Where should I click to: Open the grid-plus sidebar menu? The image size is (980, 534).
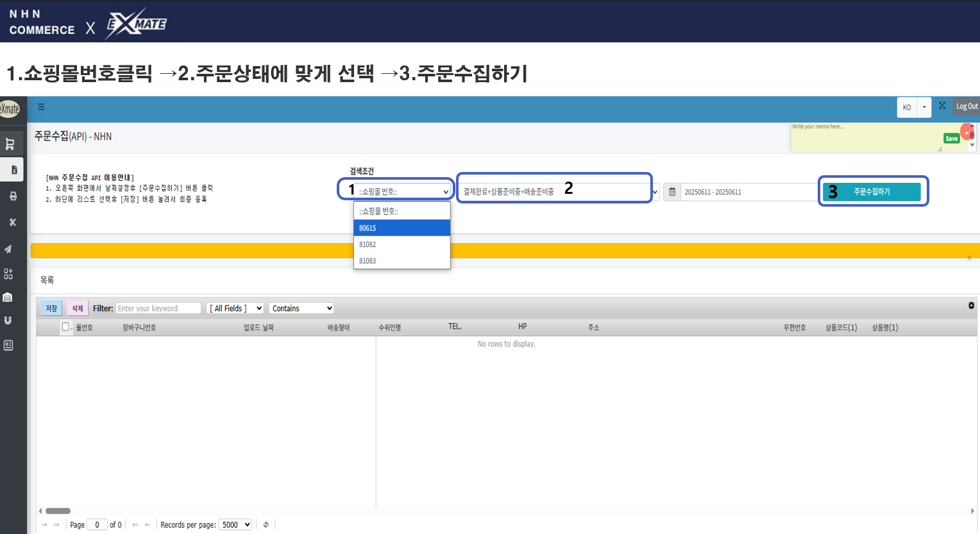pyautogui.click(x=8, y=274)
